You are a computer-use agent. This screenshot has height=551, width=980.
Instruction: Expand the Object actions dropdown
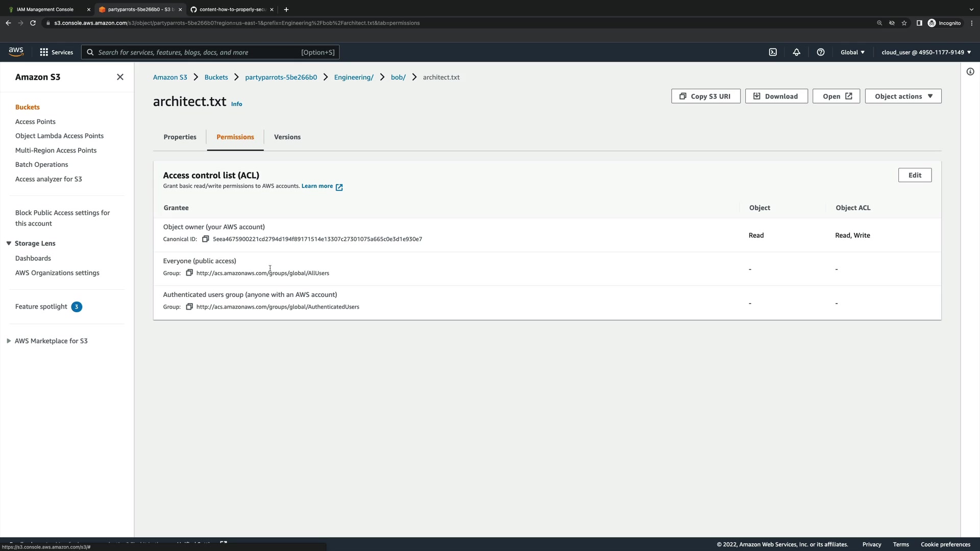pos(903,96)
